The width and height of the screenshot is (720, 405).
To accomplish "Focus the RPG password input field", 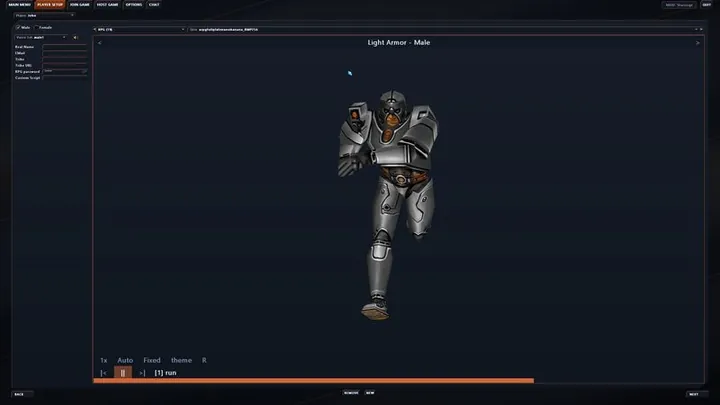I will 64,72.
